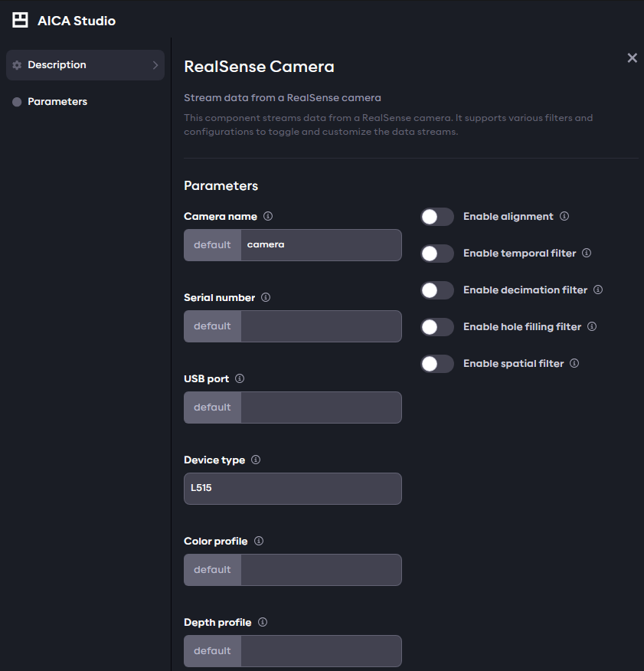Click the AICA Studio logo icon
Screen dimensions: 644x671
tap(20, 20)
